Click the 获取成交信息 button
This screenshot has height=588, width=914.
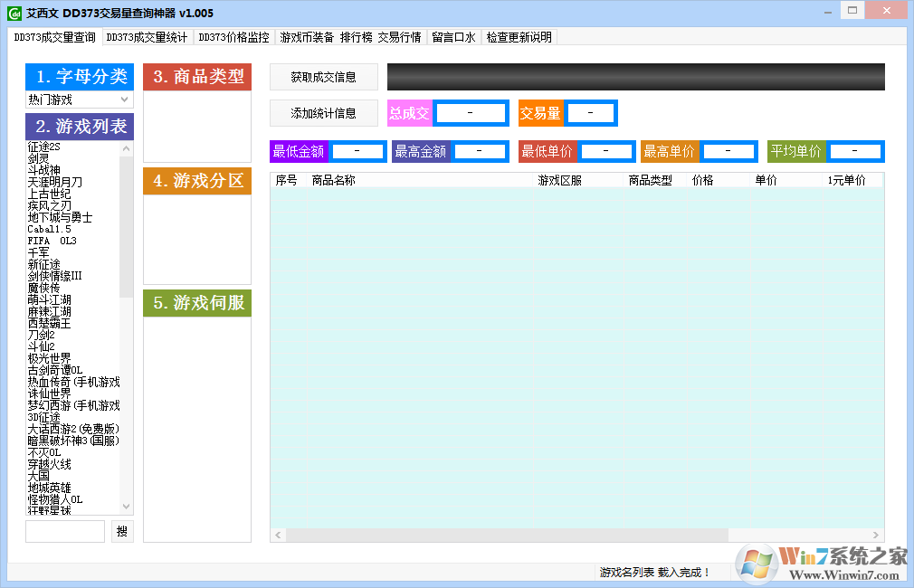323,77
